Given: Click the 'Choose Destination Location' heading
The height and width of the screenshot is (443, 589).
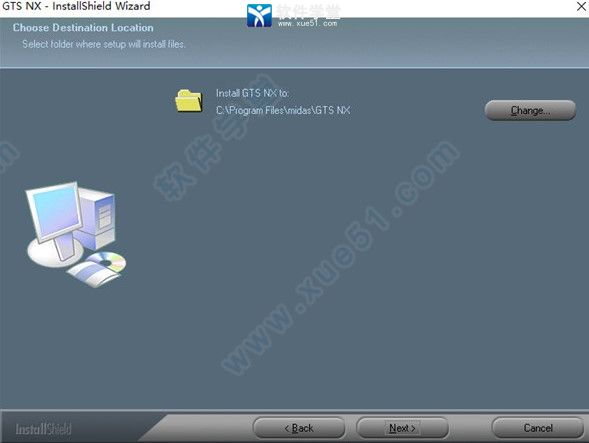Looking at the screenshot, I should pyautogui.click(x=83, y=28).
